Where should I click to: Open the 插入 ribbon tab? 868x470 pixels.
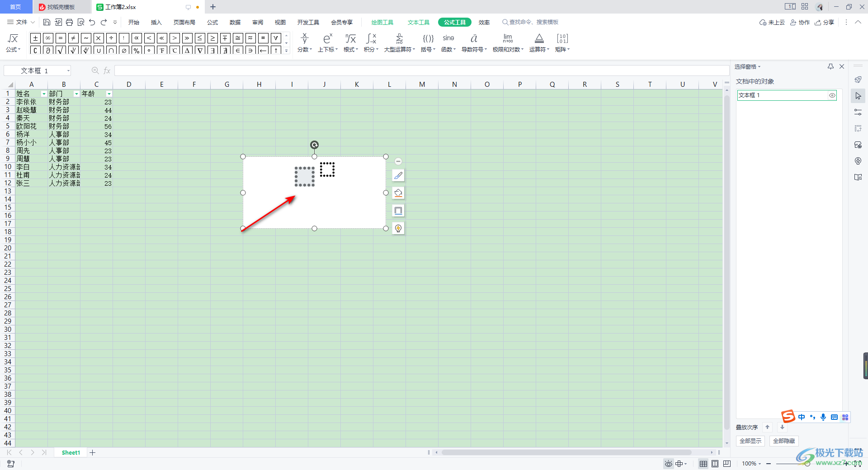coord(156,22)
